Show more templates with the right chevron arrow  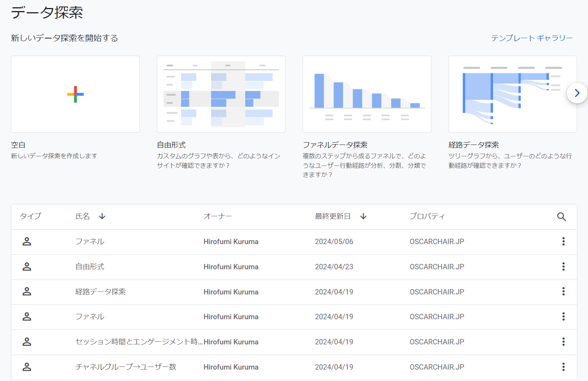pos(577,93)
